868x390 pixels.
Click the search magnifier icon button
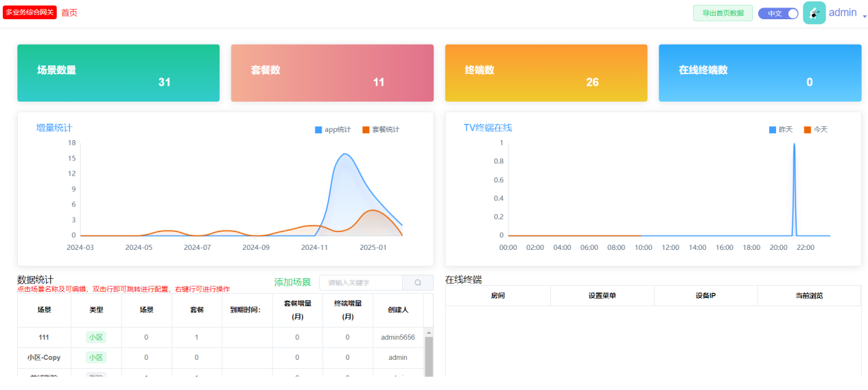click(417, 283)
